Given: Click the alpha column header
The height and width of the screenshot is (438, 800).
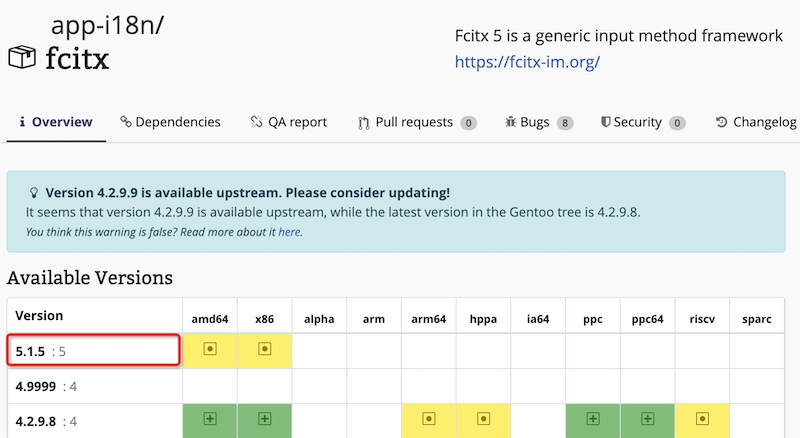Looking at the screenshot, I should pos(319,319).
